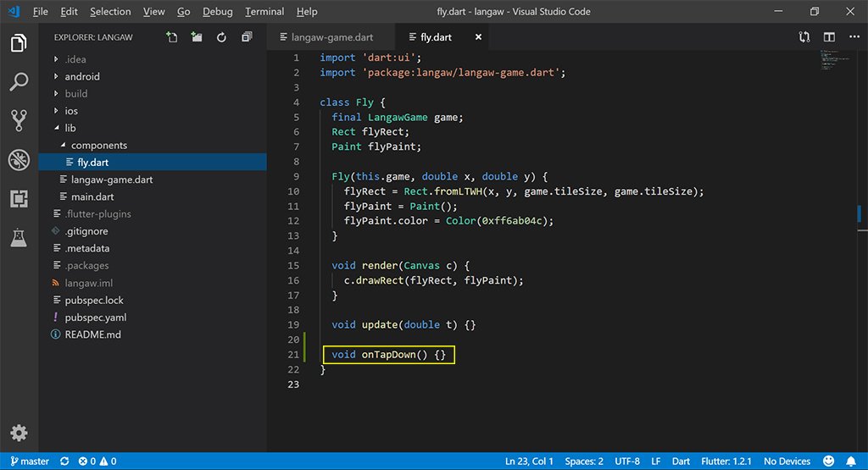The width and height of the screenshot is (868, 470).
Task: Click No Devices in the status bar
Action: [787, 462]
